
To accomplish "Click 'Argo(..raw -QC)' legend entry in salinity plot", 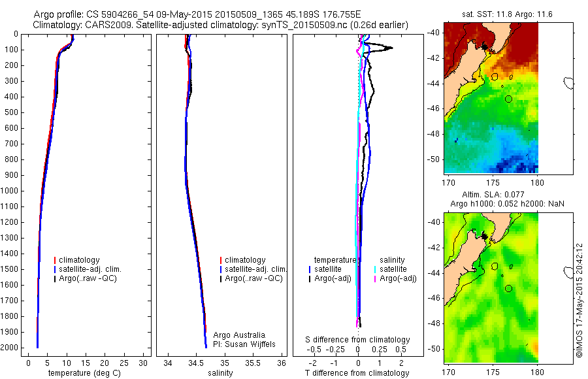I will [x=253, y=278].
